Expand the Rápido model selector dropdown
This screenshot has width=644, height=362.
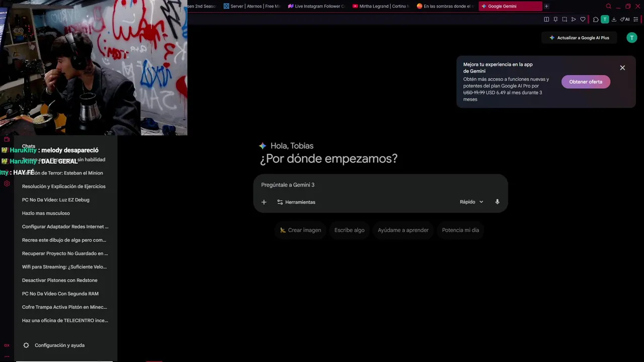(x=471, y=202)
